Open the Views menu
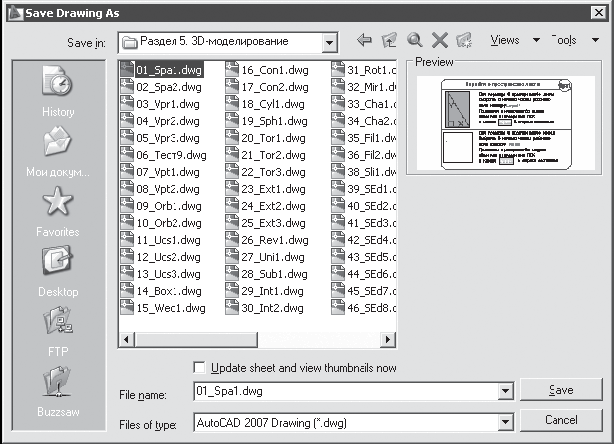The height and width of the screenshot is (444, 614). click(514, 41)
